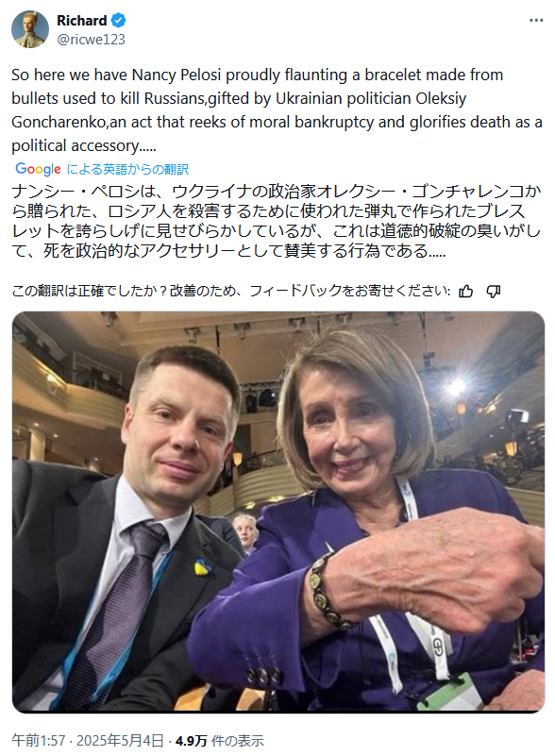The height and width of the screenshot is (756, 555).
Task: Click the Google logo above the translation
Action: pyautogui.click(x=38, y=169)
